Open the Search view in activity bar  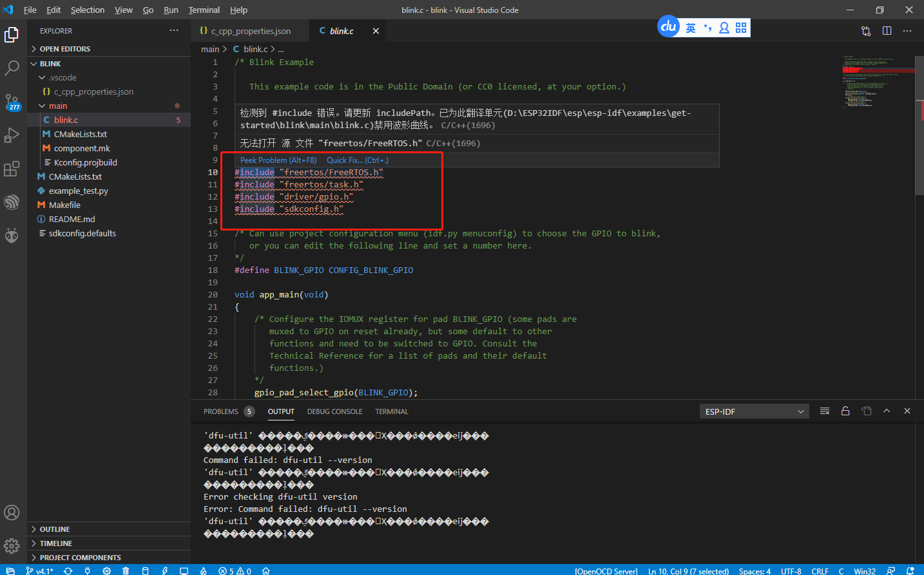point(12,68)
